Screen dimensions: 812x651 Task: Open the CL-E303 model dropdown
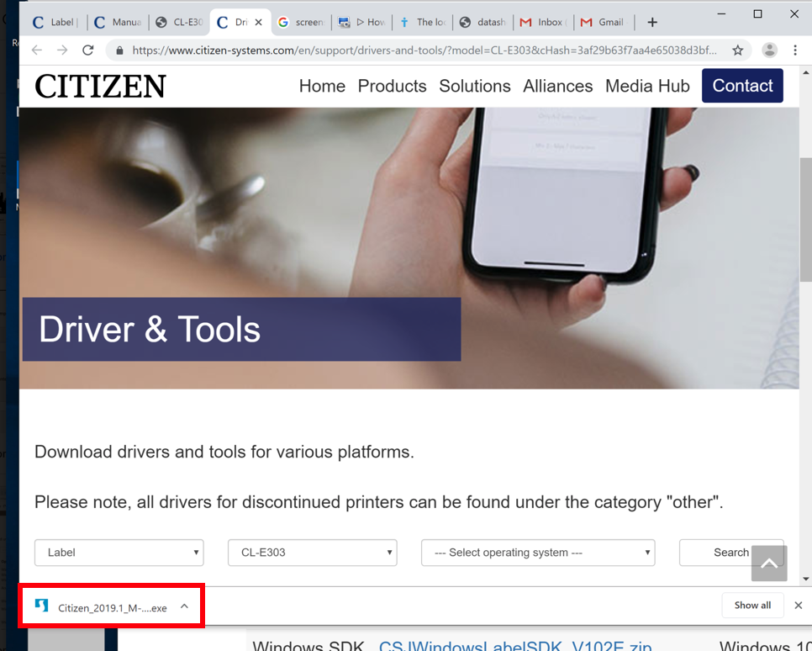point(312,553)
